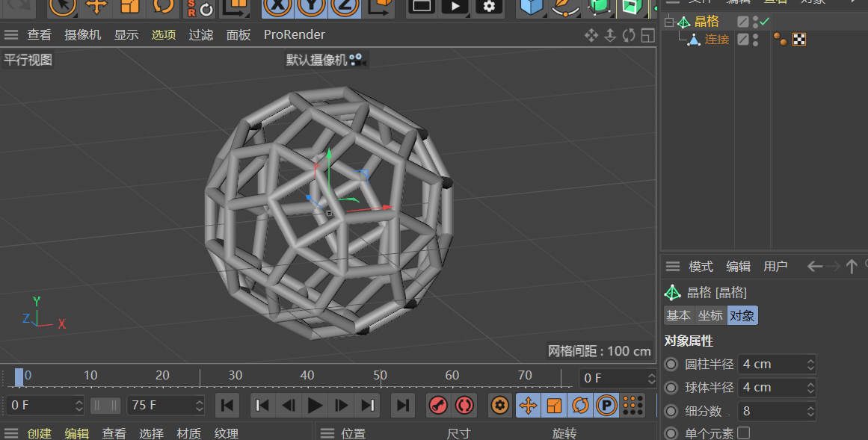The height and width of the screenshot is (440, 868).
Task: Add a cube primitive from toolbar
Action: [531, 7]
